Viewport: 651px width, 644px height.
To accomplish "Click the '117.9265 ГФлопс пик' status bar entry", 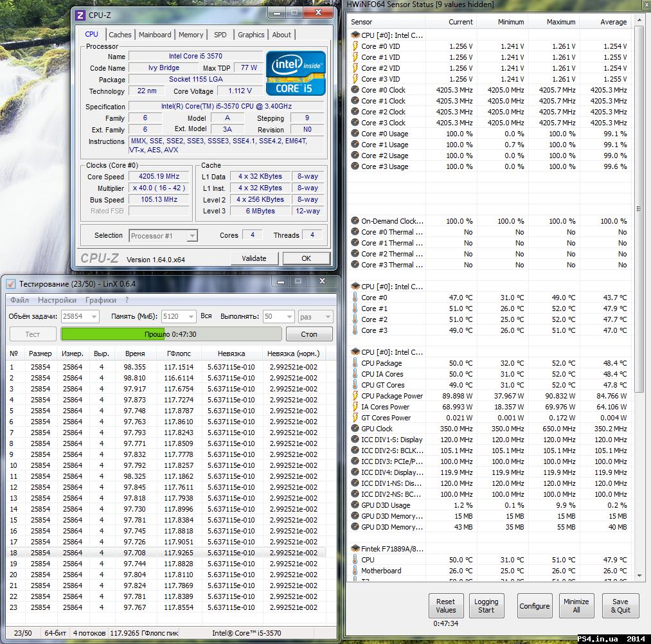I will (144, 633).
